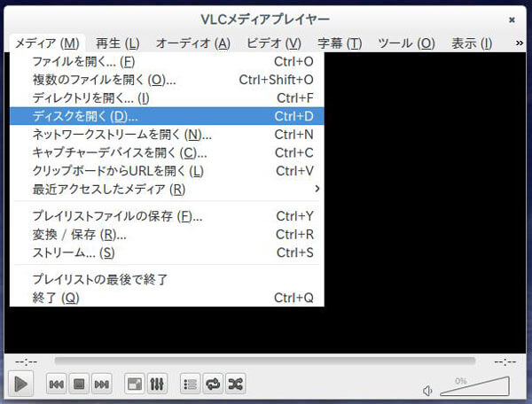Image resolution: width=532 pixels, height=404 pixels.
Task: Open the メディア (M) menu
Action: coord(47,43)
